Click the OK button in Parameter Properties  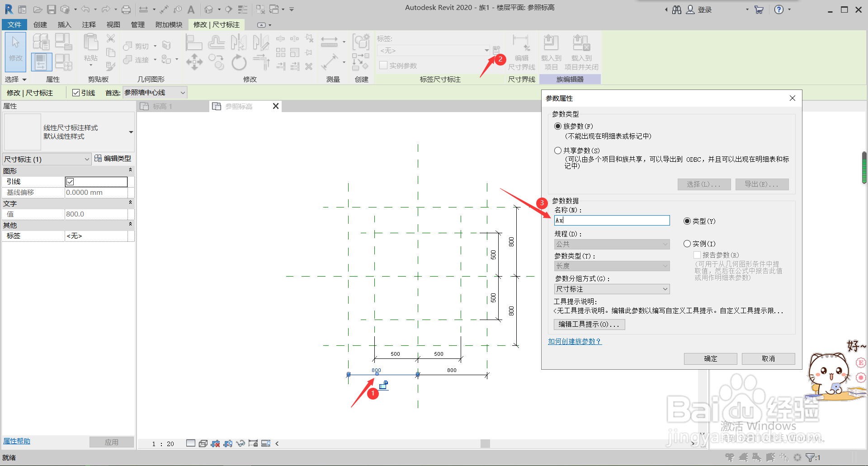tap(710, 358)
